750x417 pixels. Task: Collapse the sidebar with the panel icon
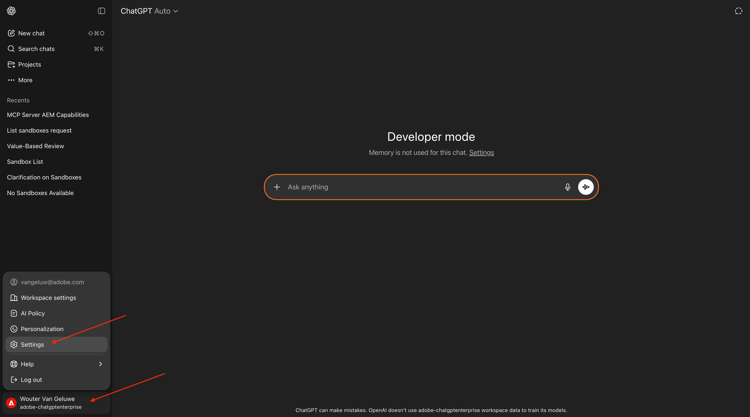[101, 11]
